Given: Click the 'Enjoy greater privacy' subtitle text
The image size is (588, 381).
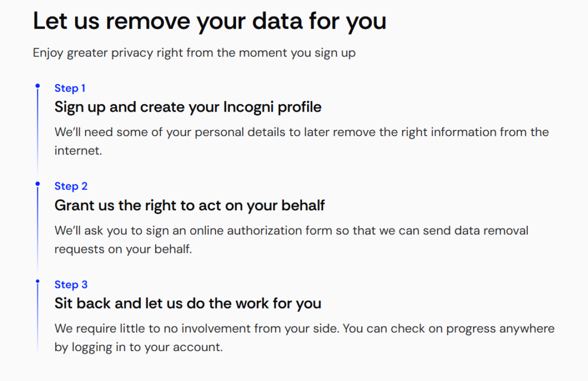Looking at the screenshot, I should [194, 52].
